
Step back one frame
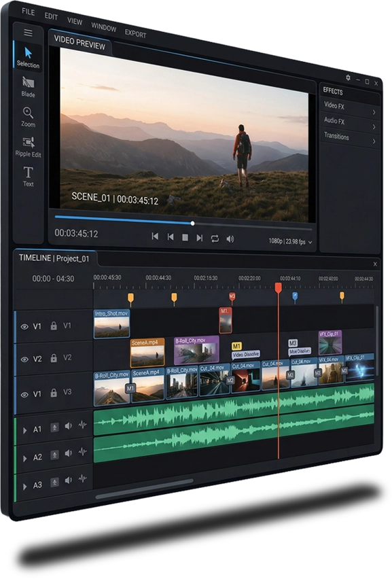coord(170,236)
